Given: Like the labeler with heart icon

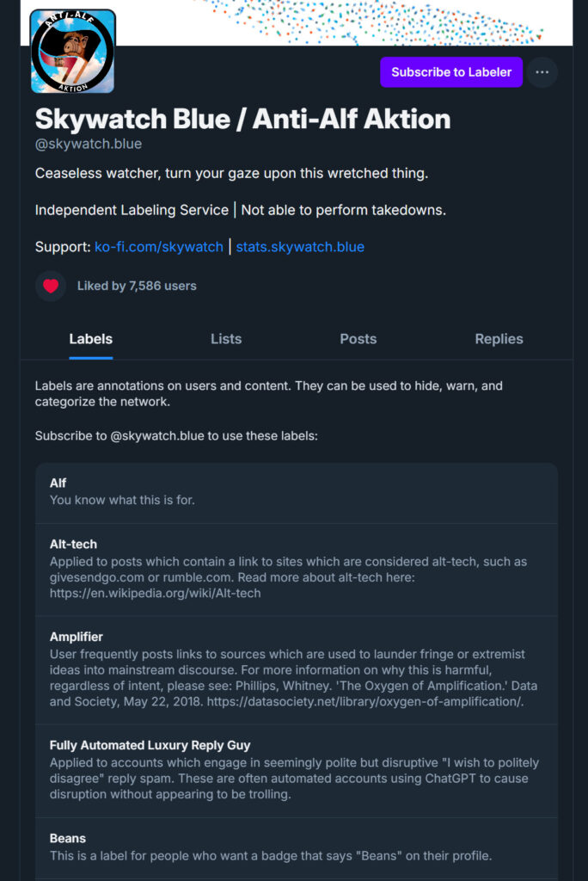Looking at the screenshot, I should (x=51, y=286).
